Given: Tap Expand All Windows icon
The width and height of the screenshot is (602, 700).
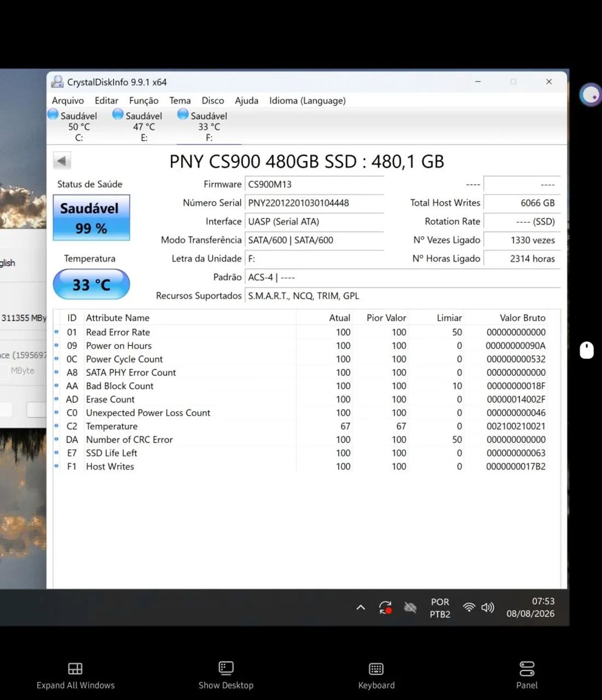Looking at the screenshot, I should pos(76,668).
